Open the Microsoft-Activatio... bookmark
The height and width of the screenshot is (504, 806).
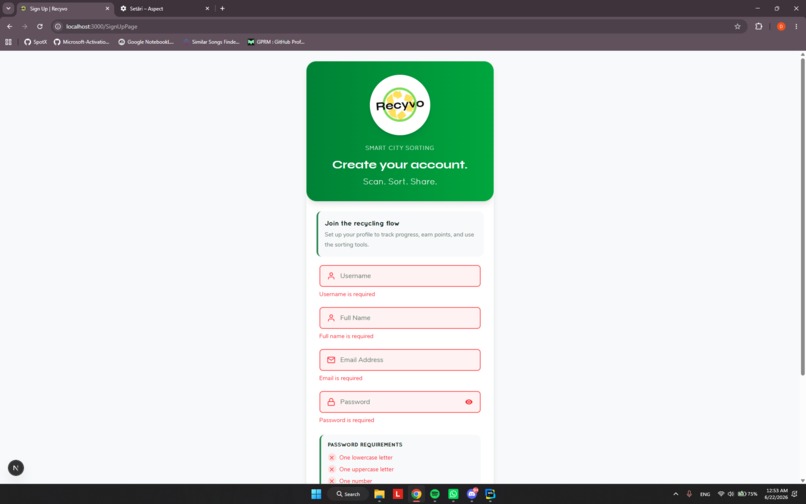pyautogui.click(x=82, y=42)
